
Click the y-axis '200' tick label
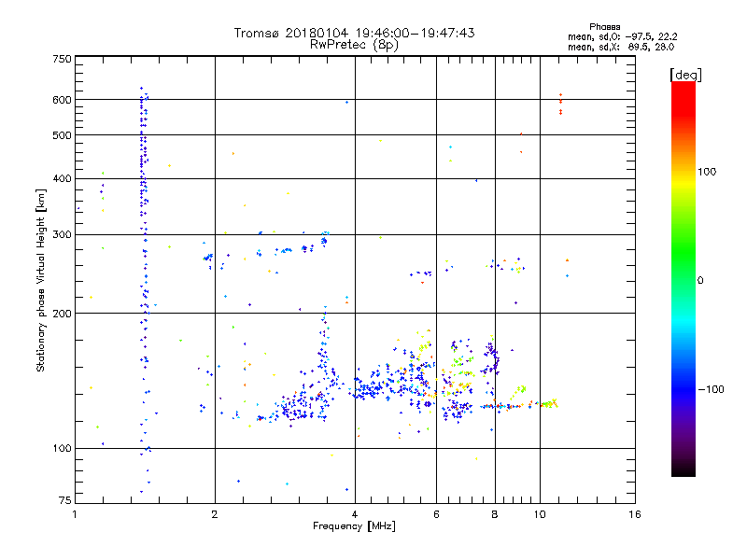(63, 314)
